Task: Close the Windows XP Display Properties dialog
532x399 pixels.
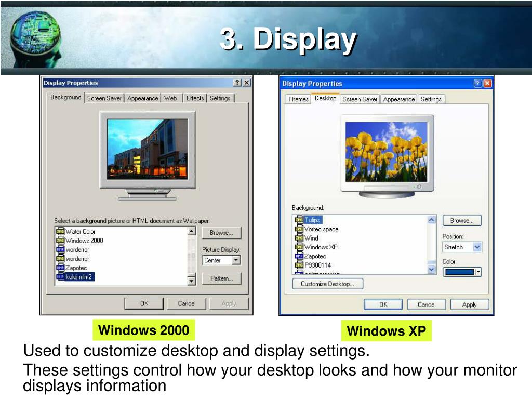Action: click(x=487, y=83)
